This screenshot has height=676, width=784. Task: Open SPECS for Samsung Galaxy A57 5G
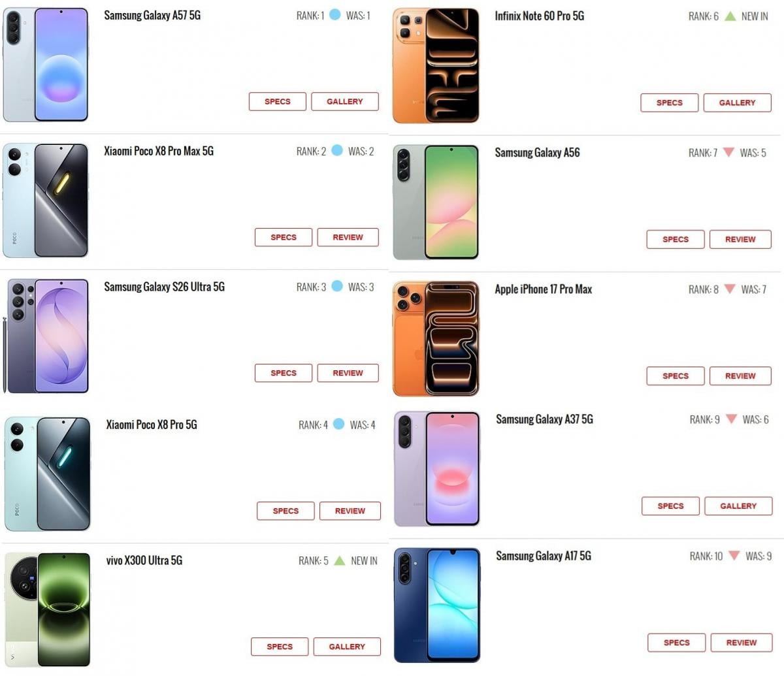click(277, 101)
